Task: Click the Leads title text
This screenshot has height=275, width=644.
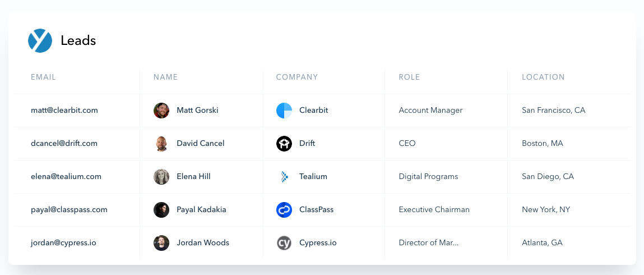Action: tap(78, 41)
